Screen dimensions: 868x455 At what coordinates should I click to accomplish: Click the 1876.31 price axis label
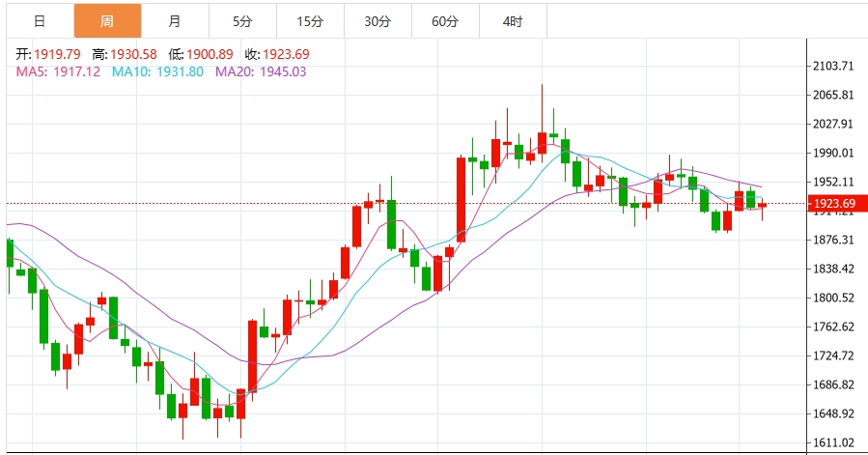tap(833, 240)
